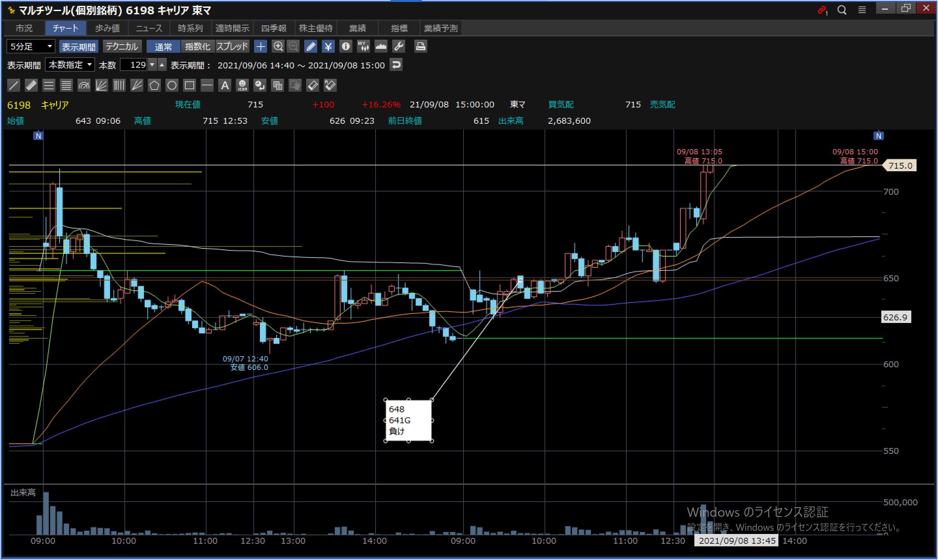Click the zoom in magnifier icon
Image resolution: width=938 pixels, height=560 pixels.
[x=278, y=47]
